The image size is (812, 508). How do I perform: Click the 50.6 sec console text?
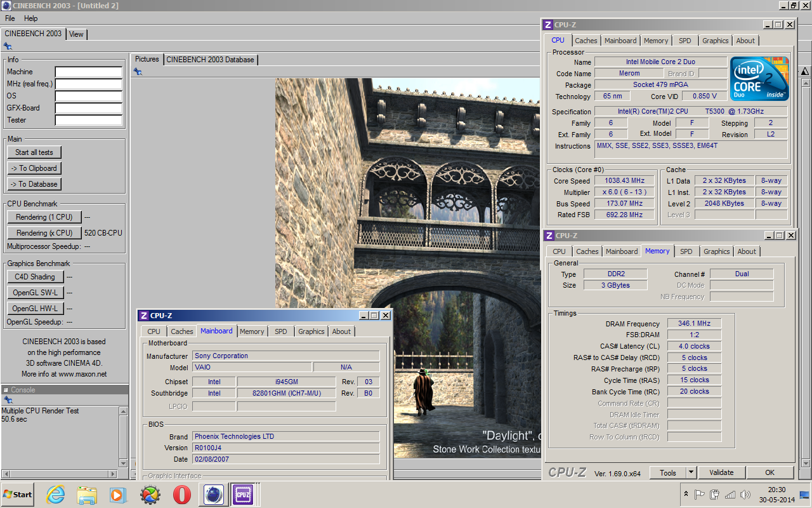coord(15,419)
